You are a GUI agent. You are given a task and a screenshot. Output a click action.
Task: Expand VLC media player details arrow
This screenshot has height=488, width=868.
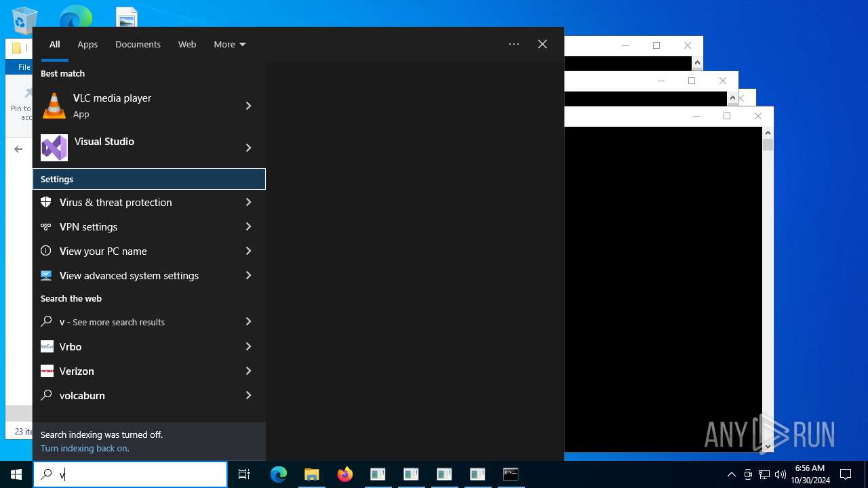(x=248, y=106)
